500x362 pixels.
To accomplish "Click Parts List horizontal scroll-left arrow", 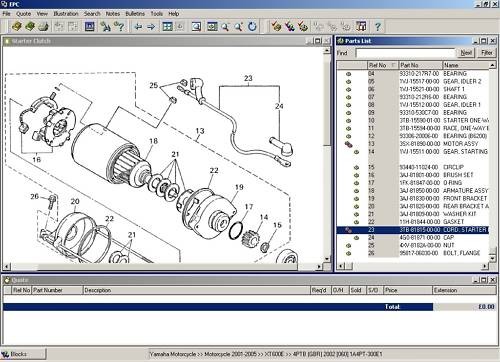I will coord(340,266).
